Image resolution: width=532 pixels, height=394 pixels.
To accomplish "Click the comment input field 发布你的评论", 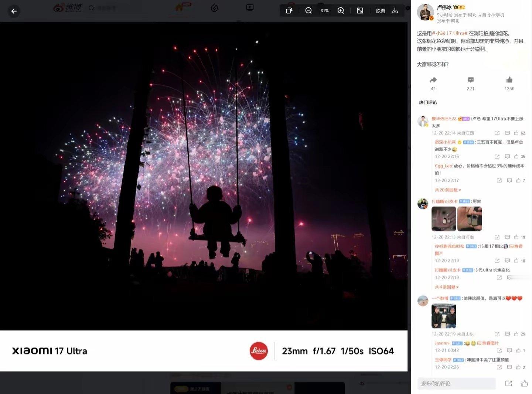I will tap(457, 384).
